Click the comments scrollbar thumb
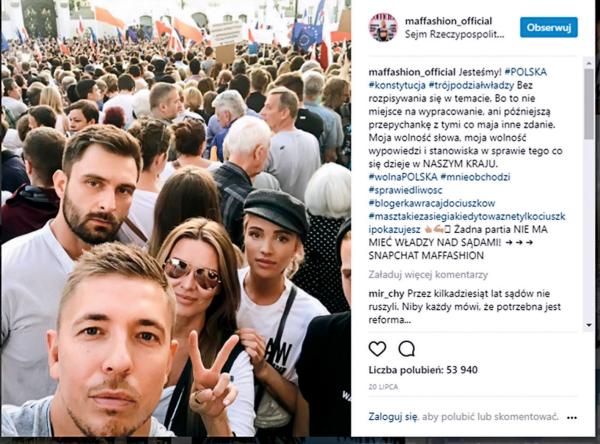Viewport: 600px width, 444px height. pyautogui.click(x=589, y=104)
